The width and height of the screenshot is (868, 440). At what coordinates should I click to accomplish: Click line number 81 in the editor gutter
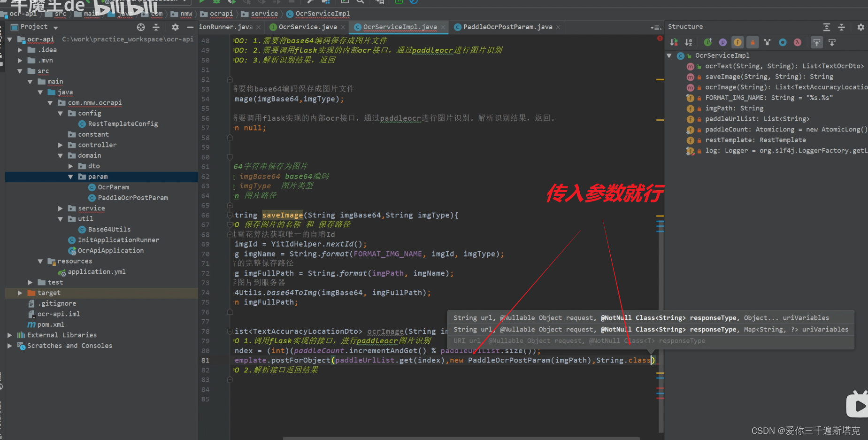205,360
